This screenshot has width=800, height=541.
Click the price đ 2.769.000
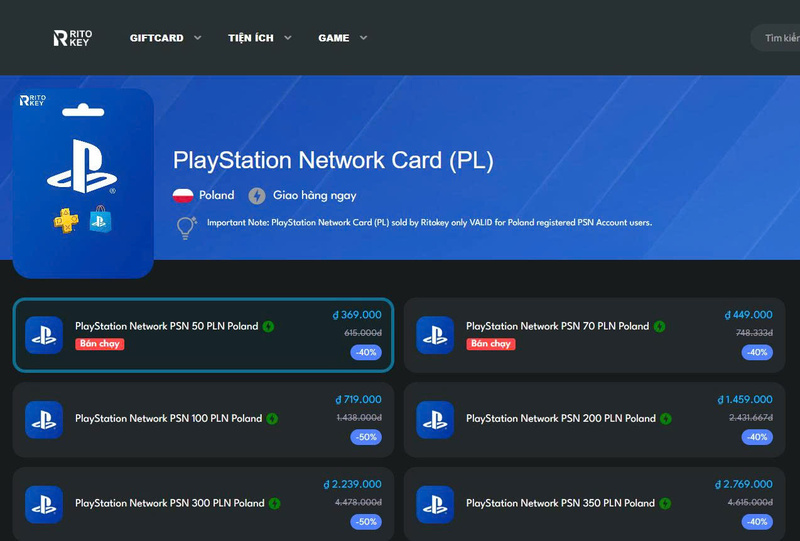[744, 484]
